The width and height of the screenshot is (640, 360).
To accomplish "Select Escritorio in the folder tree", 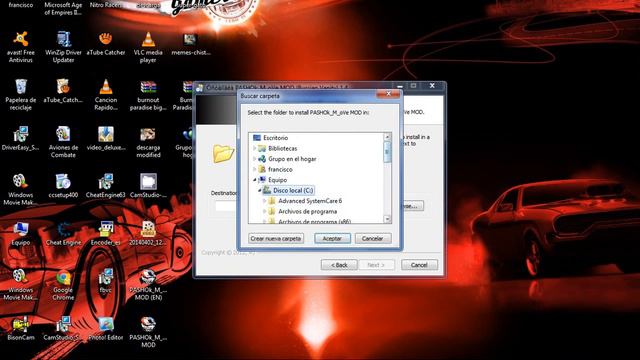I will pyautogui.click(x=276, y=138).
